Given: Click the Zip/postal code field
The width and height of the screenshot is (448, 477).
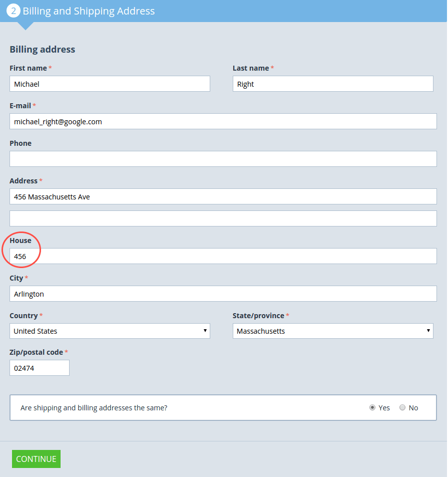Looking at the screenshot, I should click(40, 368).
